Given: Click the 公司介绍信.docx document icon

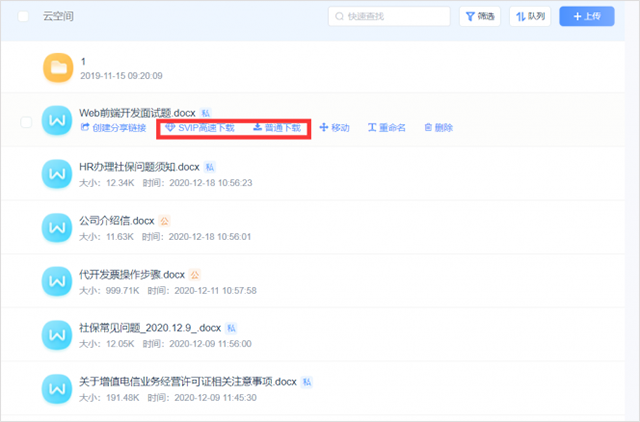Looking at the screenshot, I should click(x=58, y=227).
